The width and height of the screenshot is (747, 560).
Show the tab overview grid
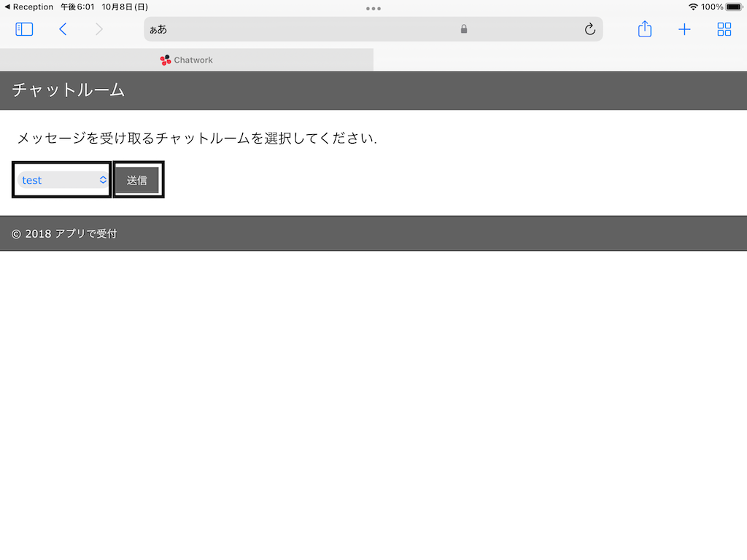(x=724, y=29)
